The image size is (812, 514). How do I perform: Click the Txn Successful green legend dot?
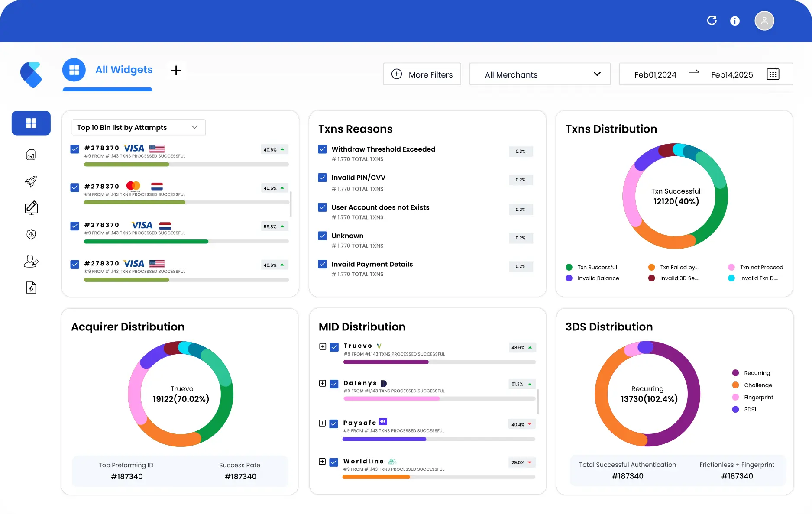click(569, 267)
